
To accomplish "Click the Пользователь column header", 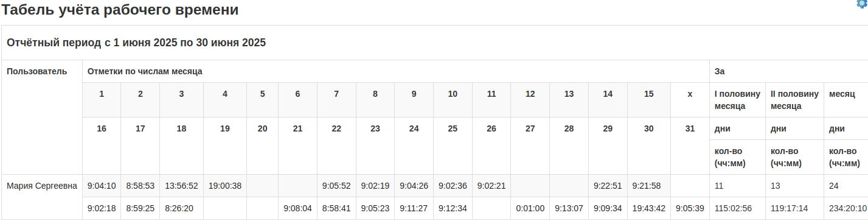I will (x=36, y=71).
